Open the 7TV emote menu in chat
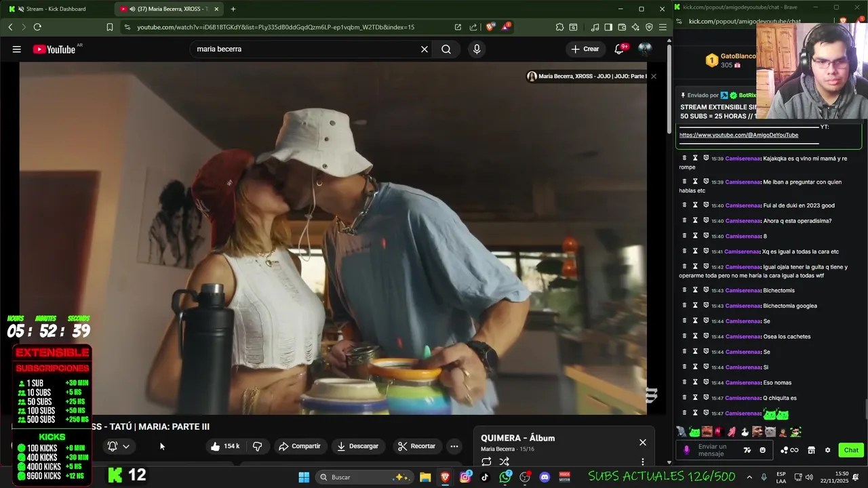The width and height of the screenshot is (868, 488). coord(747,450)
